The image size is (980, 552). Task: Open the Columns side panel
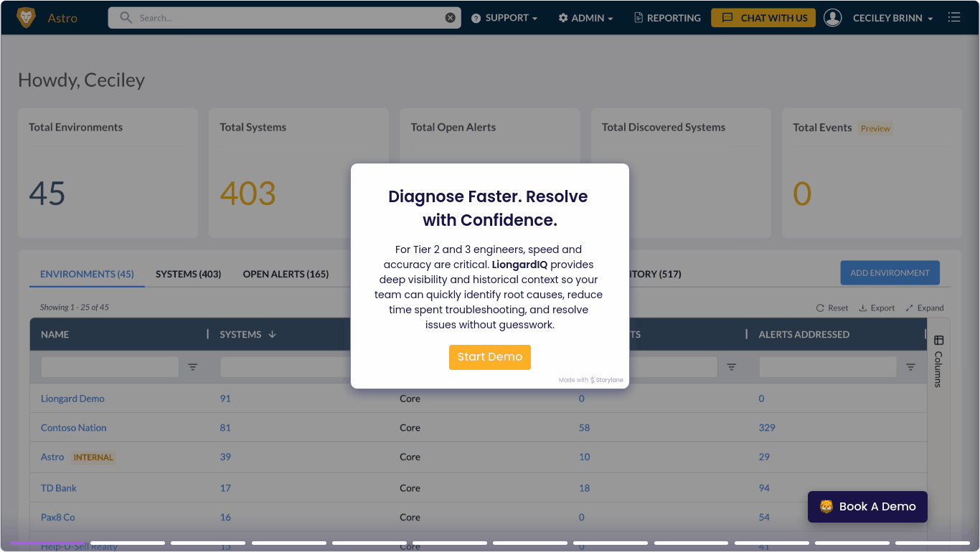click(938, 361)
